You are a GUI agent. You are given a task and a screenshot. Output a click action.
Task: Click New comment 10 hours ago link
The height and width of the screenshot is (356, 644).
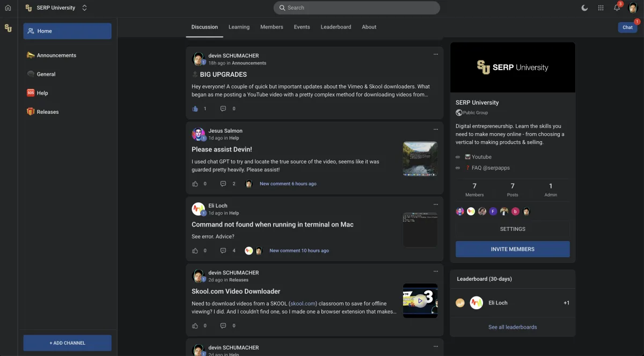pos(299,250)
